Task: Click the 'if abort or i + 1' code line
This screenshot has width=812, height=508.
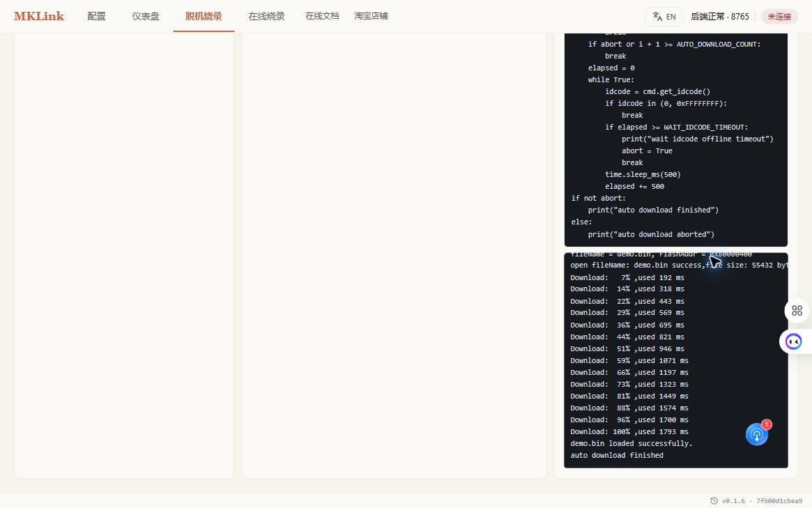Action: (674, 44)
